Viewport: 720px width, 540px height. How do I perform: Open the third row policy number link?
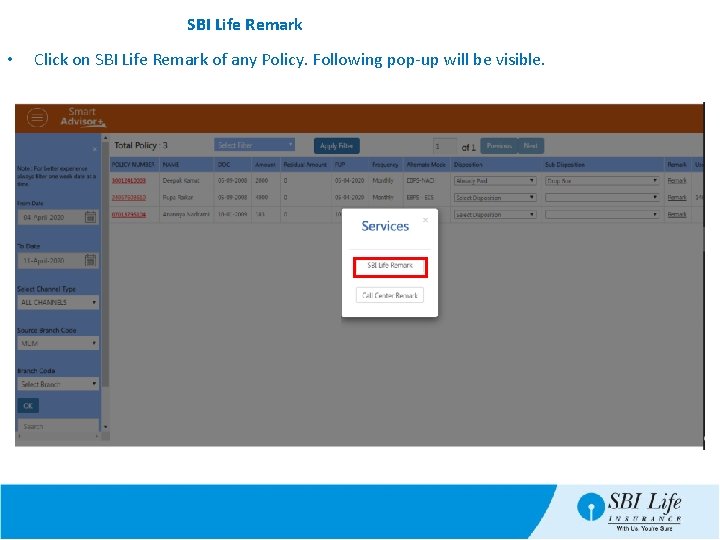(129, 214)
